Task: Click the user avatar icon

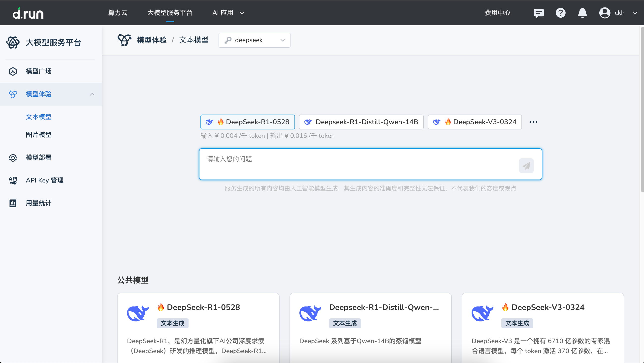Action: (x=605, y=13)
